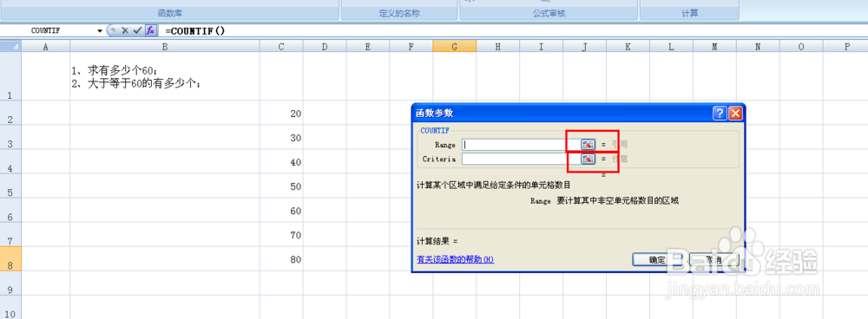Viewport: 868px width, 319px height.
Task: Select row 2 header
Action: point(10,113)
